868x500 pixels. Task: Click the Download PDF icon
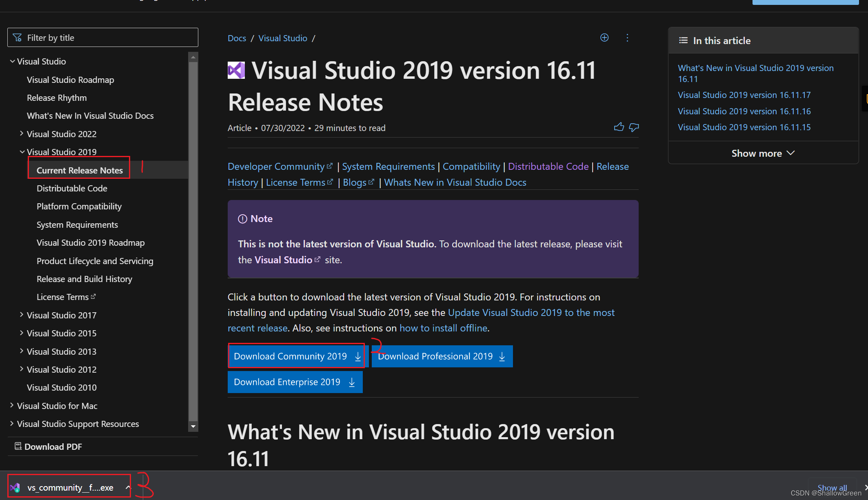18,446
